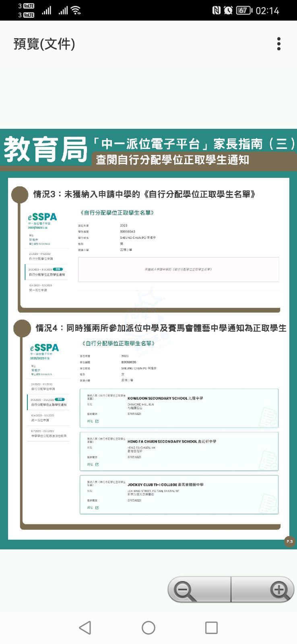The width and height of the screenshot is (297, 644).
Task: Open the three-dot overflow menu
Action: pos(278,44)
